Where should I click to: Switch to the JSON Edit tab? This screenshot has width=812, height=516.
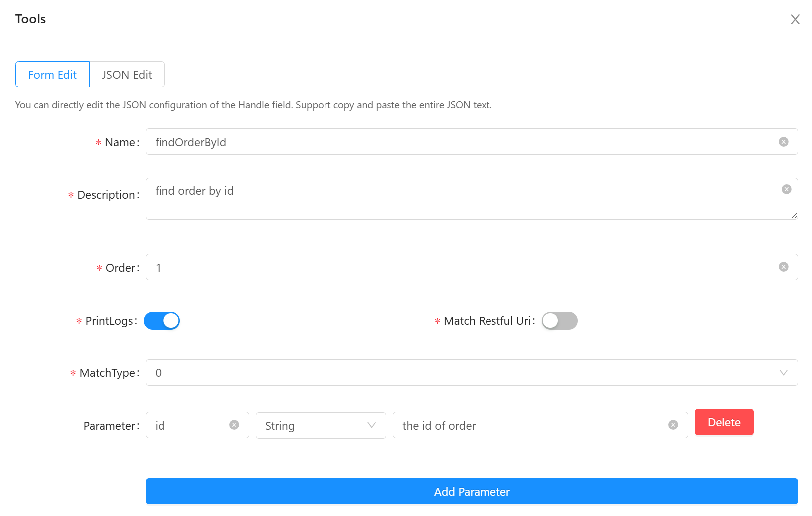coord(127,75)
